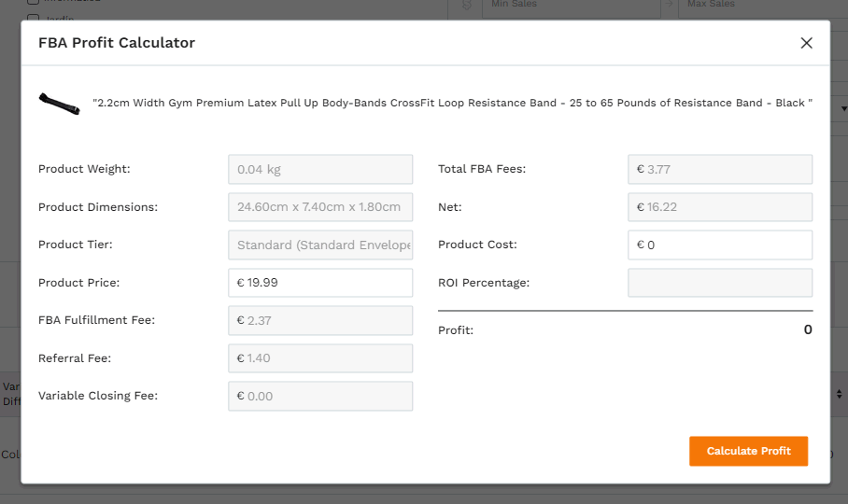Screen dimensions: 848x504
Task: Click the Calculate Profit button
Action: (748, 451)
